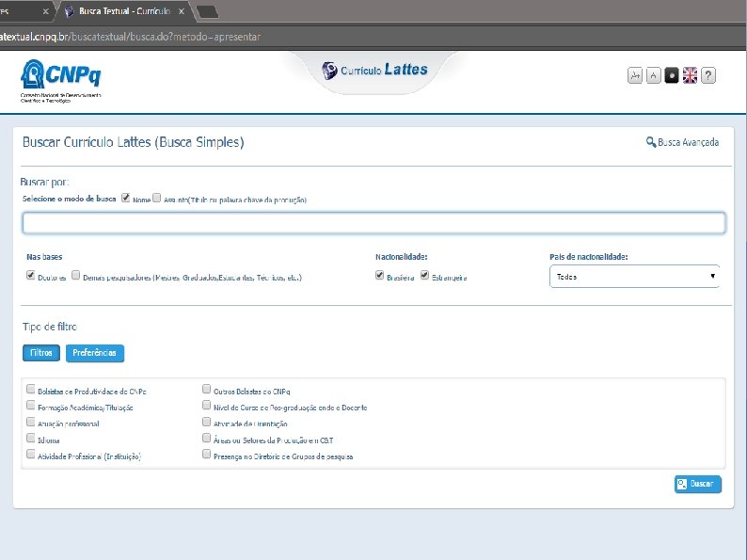Screen dimensions: 747x560
Task: Check Atuação profissional filter
Action: (30, 422)
